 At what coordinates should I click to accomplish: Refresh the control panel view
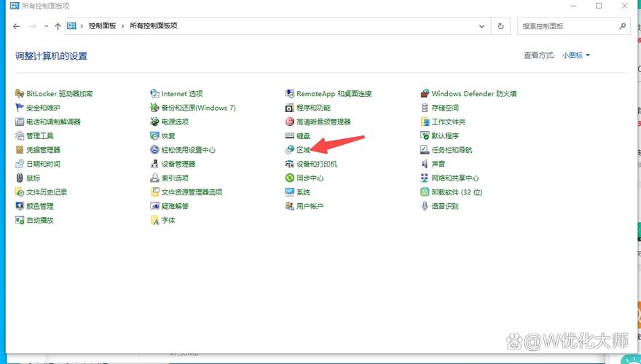(501, 26)
